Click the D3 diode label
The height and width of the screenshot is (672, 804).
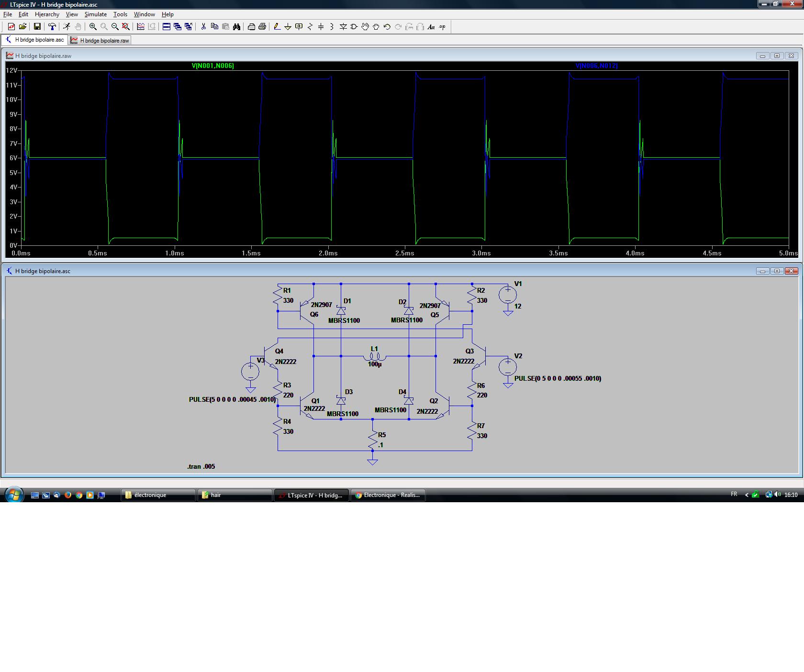pos(349,392)
